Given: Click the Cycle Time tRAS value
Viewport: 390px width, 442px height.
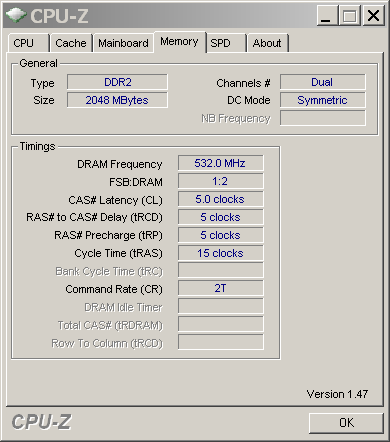Looking at the screenshot, I should click(221, 253).
